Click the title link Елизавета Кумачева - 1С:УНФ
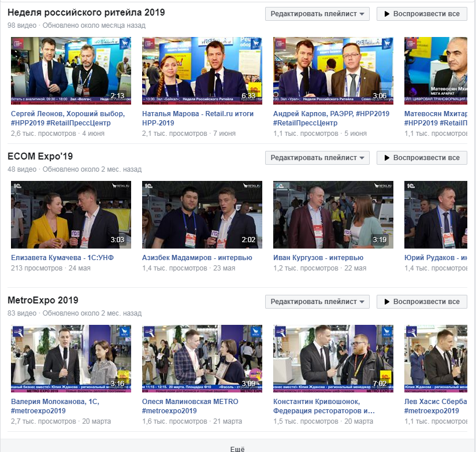This screenshot has height=452, width=476. [x=62, y=258]
